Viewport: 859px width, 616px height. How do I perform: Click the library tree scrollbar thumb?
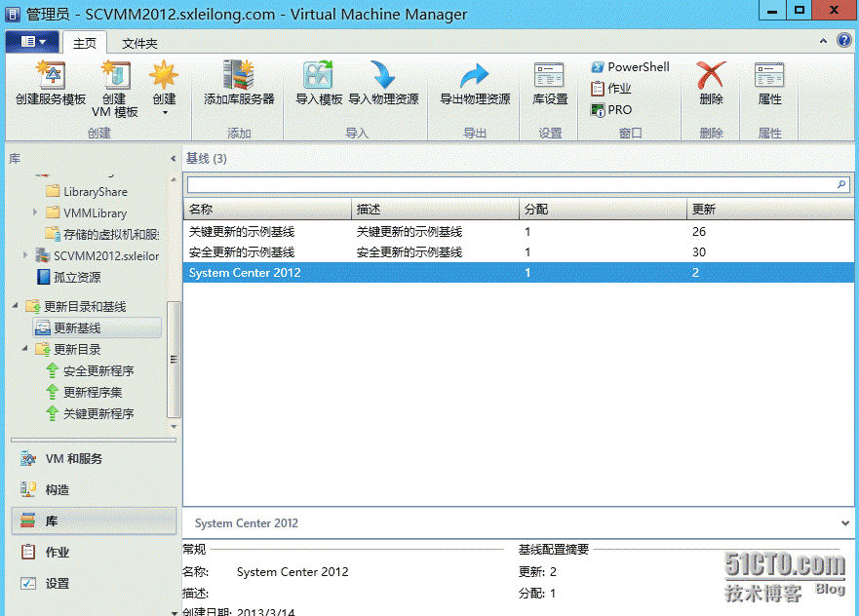pyautogui.click(x=174, y=360)
